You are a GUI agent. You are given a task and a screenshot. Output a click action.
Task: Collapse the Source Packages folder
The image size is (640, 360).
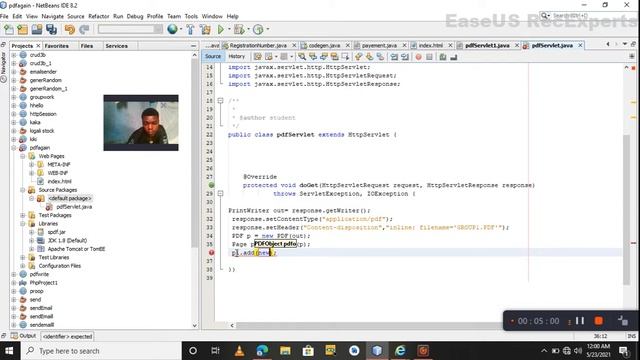(23, 190)
